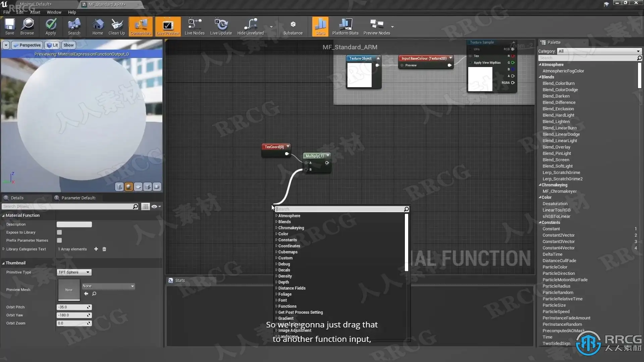Expand the Constants category in context menu

(287, 240)
